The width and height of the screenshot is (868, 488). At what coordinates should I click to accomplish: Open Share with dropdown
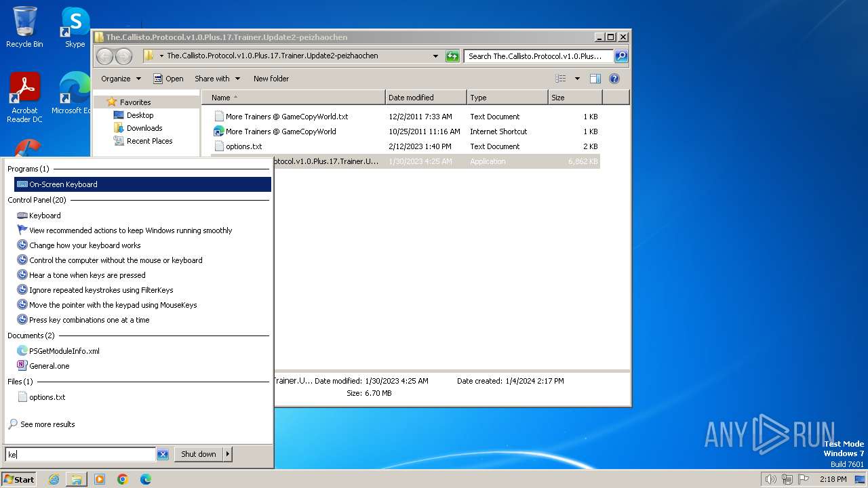pyautogui.click(x=216, y=79)
